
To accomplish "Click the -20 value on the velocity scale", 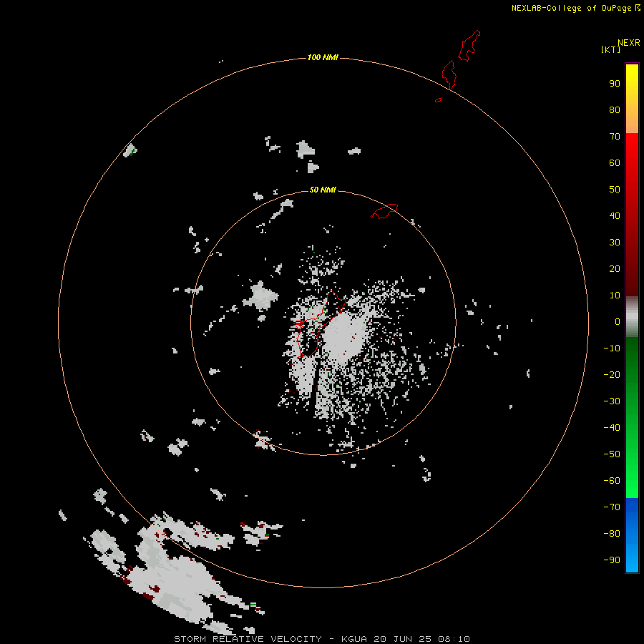I will coord(612,375).
